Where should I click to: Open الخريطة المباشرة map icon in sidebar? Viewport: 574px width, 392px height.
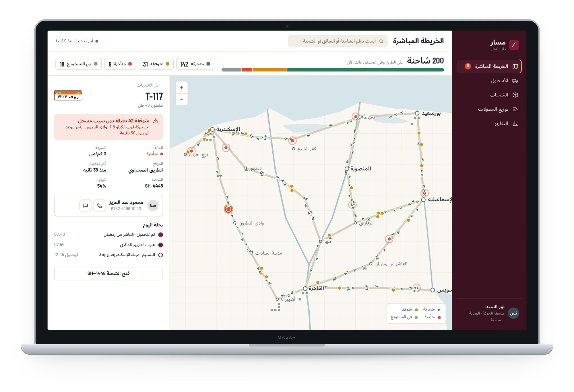point(515,66)
